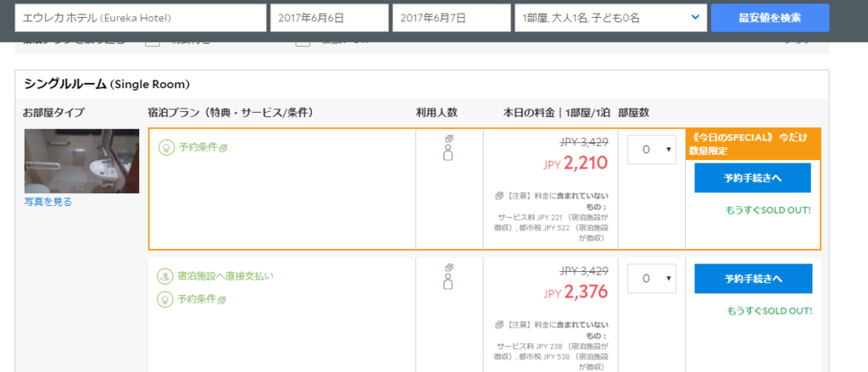Screen dimensions: 868x372
Task: Click the 部屋数 column header
Action: 634,113
